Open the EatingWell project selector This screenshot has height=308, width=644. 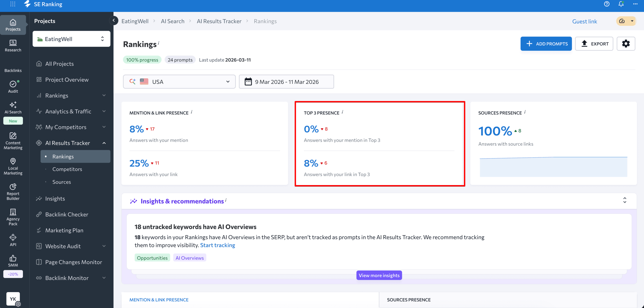coord(71,39)
